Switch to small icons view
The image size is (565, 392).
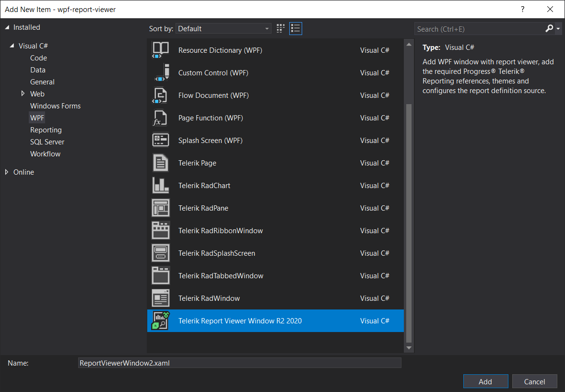281,28
